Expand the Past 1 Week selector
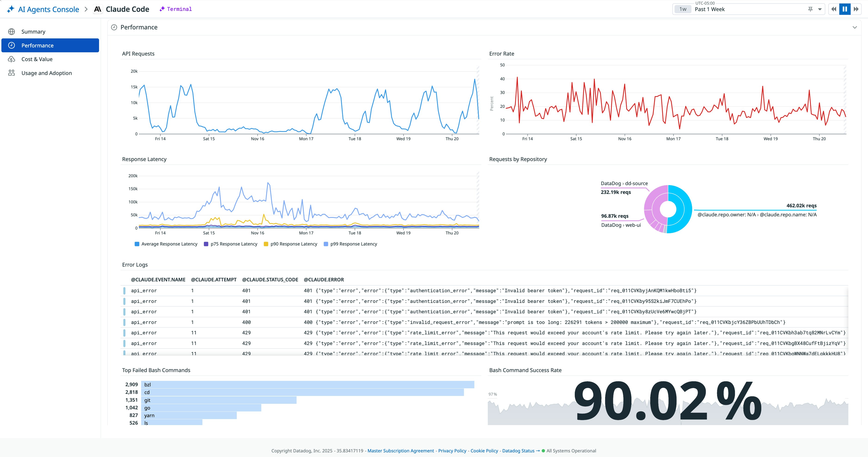 [x=710, y=9]
